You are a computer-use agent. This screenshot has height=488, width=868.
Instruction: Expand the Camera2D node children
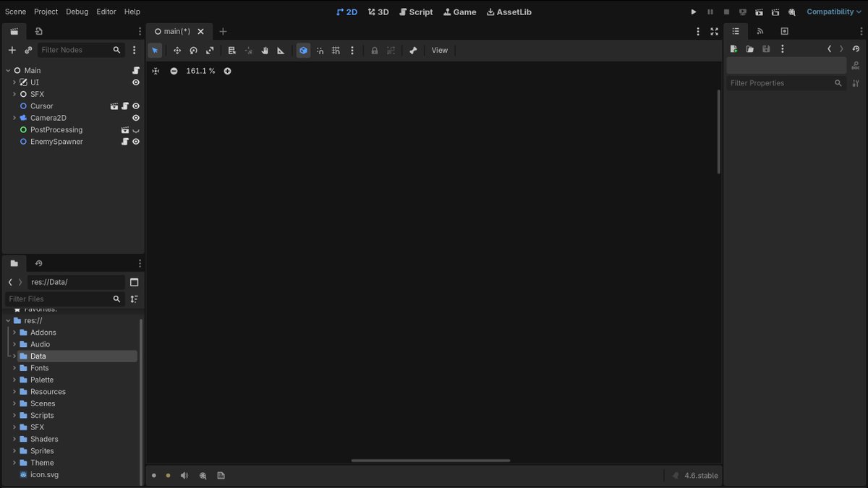point(14,118)
